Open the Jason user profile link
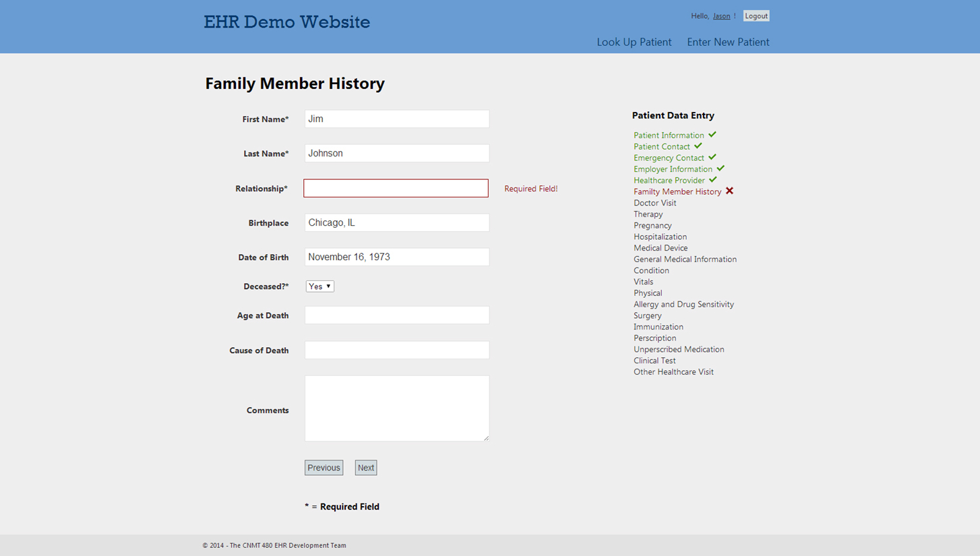980x556 pixels. 721,16
